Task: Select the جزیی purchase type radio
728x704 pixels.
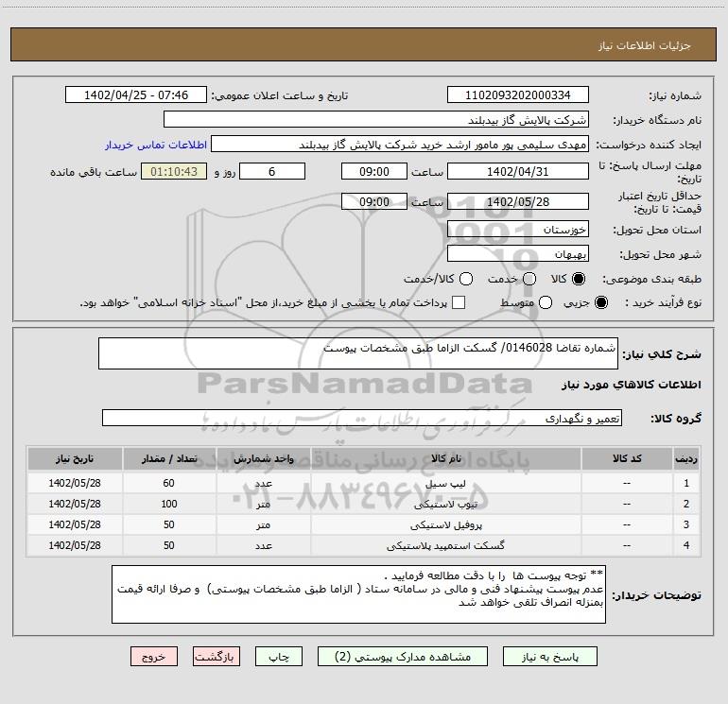Action: (x=600, y=302)
